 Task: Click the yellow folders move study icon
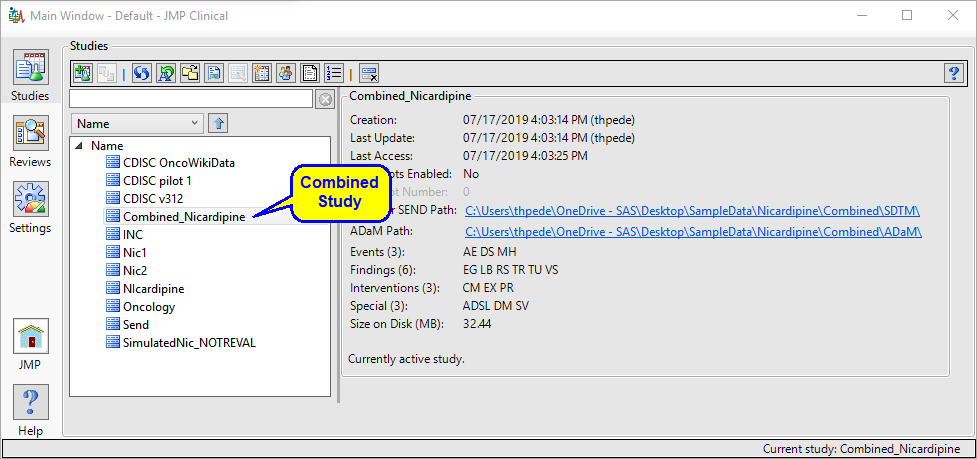(x=189, y=73)
